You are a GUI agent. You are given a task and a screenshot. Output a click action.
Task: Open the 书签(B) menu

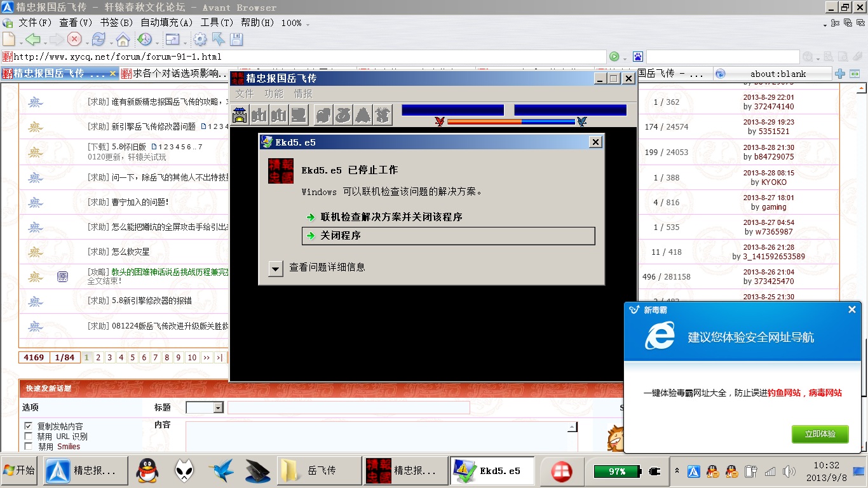[x=116, y=23]
